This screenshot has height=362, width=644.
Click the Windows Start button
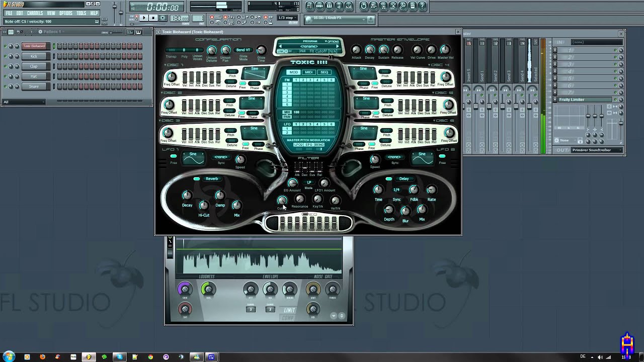[x=9, y=356]
